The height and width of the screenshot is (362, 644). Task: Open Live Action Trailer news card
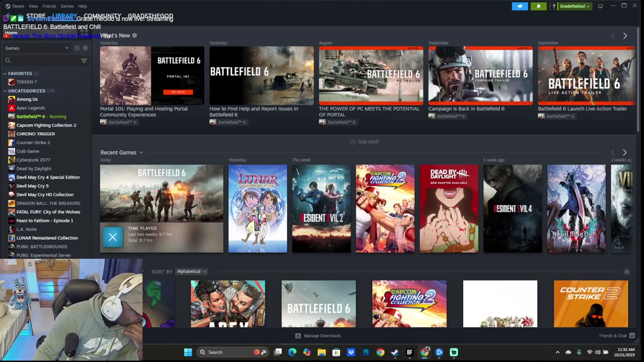pyautogui.click(x=587, y=75)
